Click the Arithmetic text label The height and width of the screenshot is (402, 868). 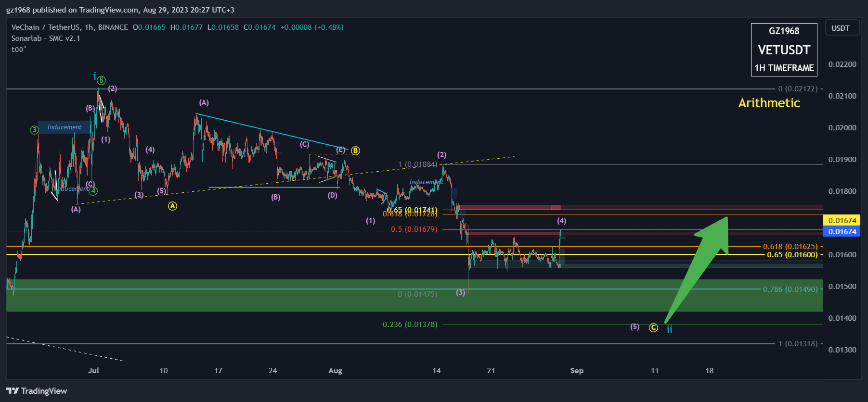[769, 103]
